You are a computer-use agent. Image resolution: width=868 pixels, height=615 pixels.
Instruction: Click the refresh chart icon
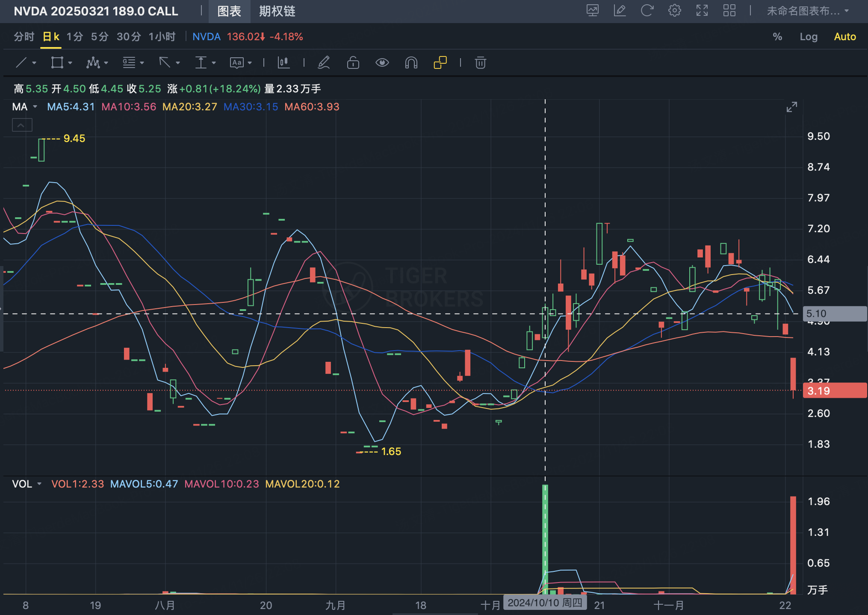coord(647,11)
